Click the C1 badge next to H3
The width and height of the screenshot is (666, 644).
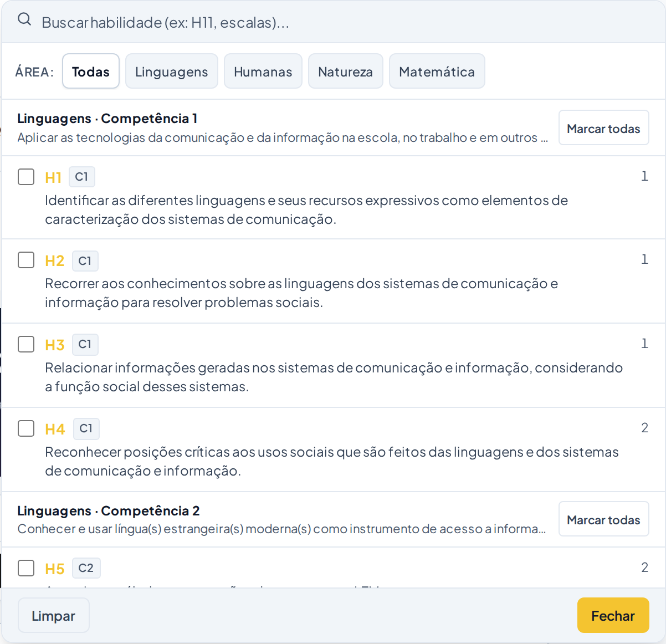(x=85, y=344)
